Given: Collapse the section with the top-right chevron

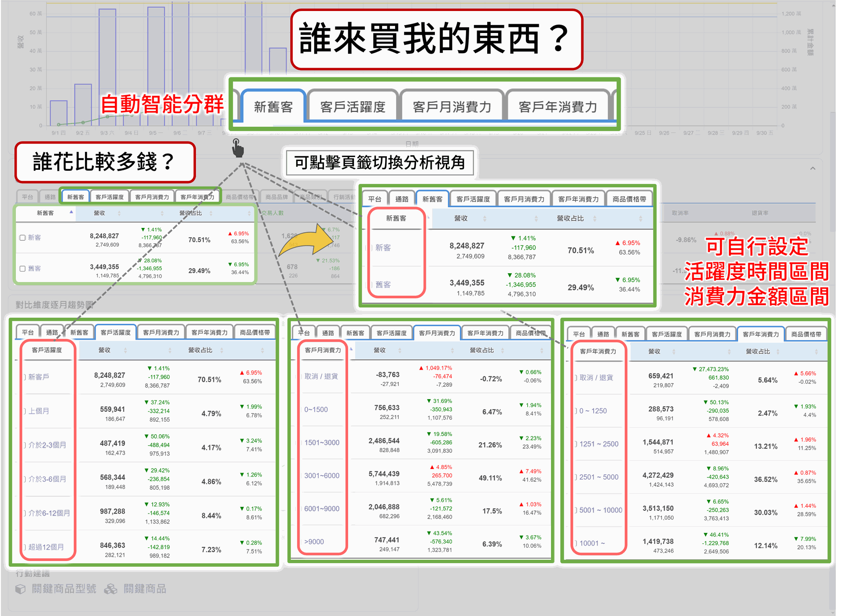Looking at the screenshot, I should (x=812, y=168).
